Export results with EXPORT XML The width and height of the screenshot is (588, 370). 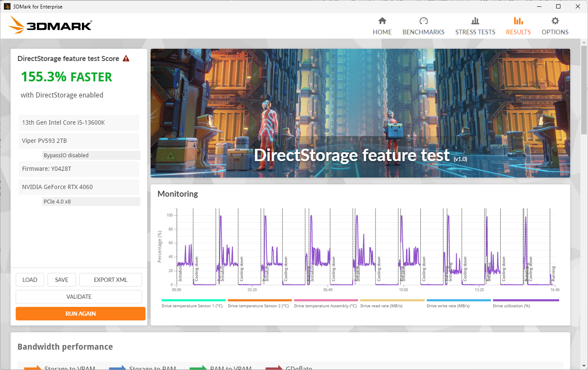(x=110, y=280)
